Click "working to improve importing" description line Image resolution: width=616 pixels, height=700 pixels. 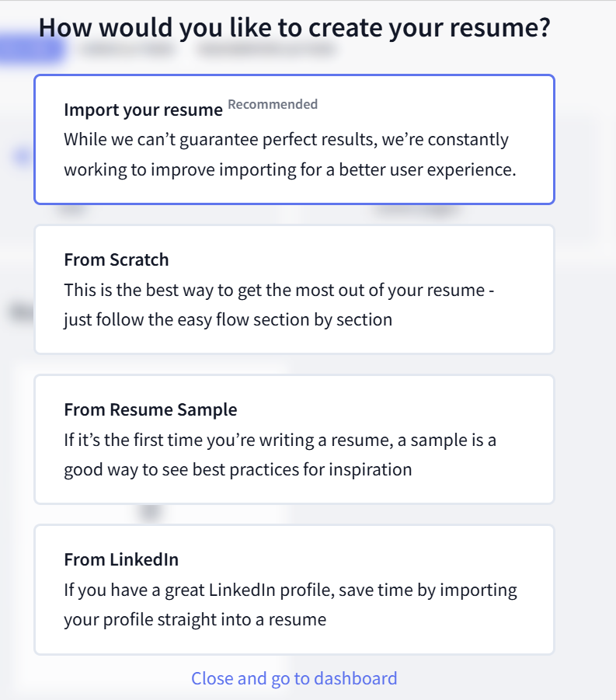(x=290, y=169)
